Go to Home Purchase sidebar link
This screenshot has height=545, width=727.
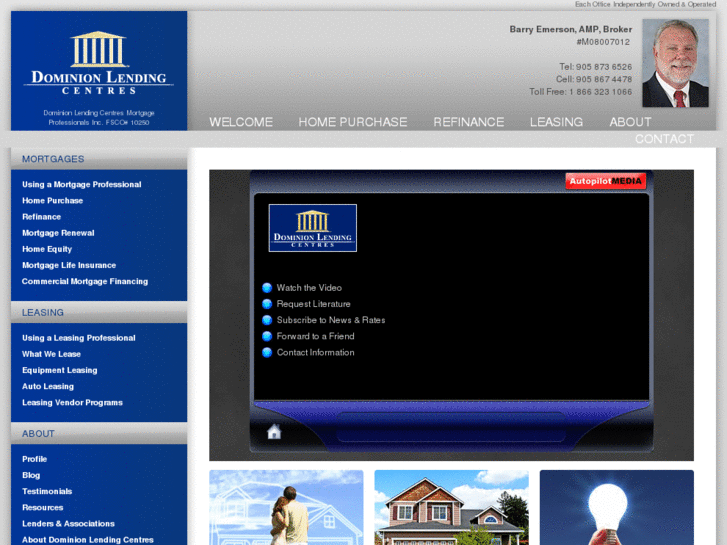pos(52,200)
